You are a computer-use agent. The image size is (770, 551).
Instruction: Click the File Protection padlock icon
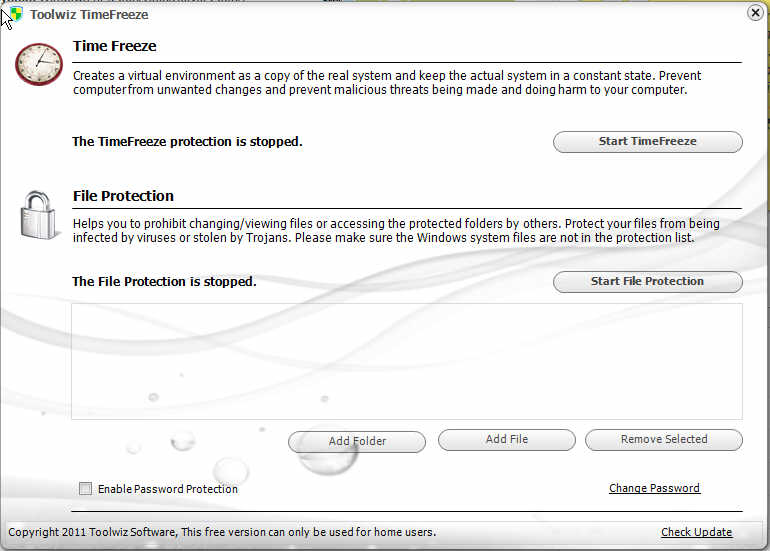click(38, 215)
